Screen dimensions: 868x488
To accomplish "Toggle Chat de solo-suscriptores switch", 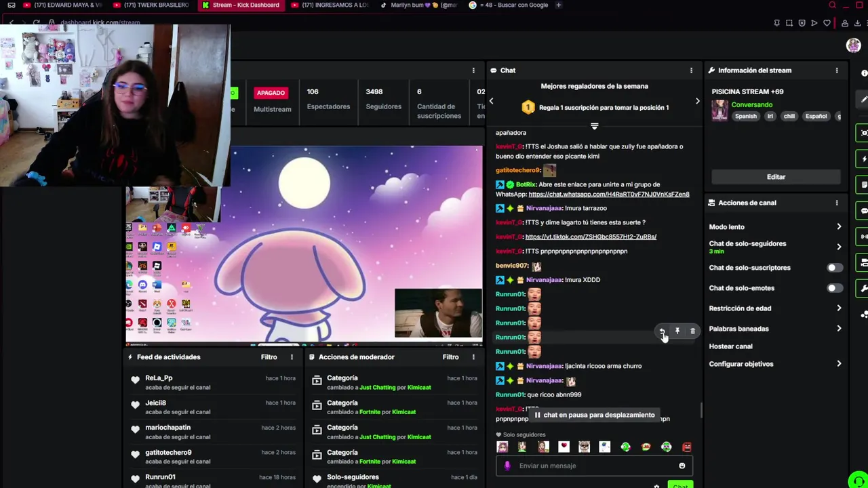I will click(x=835, y=268).
